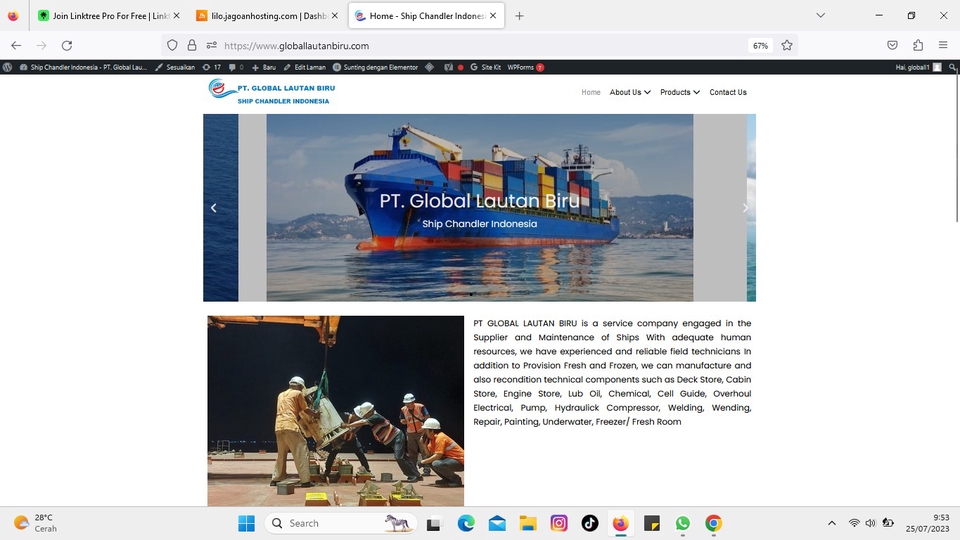The width and height of the screenshot is (960, 540).
Task: Click Edit Laman in admin bar
Action: [304, 67]
